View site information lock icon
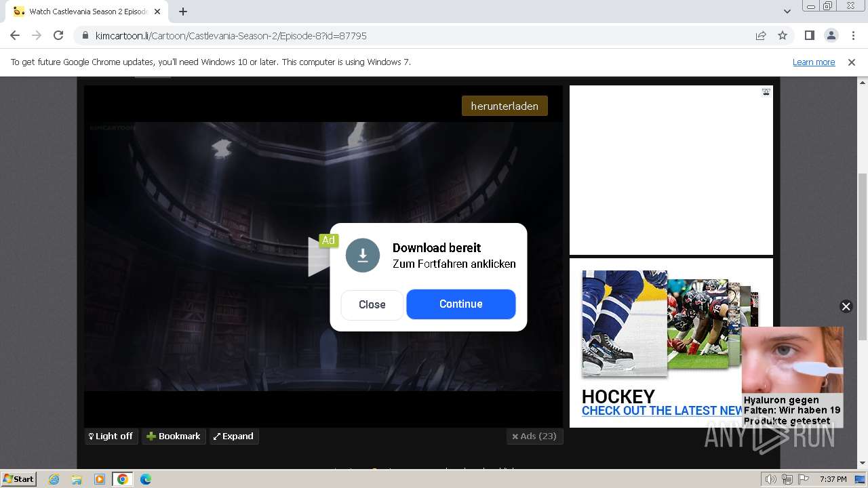Image resolution: width=868 pixels, height=488 pixels. [x=85, y=35]
